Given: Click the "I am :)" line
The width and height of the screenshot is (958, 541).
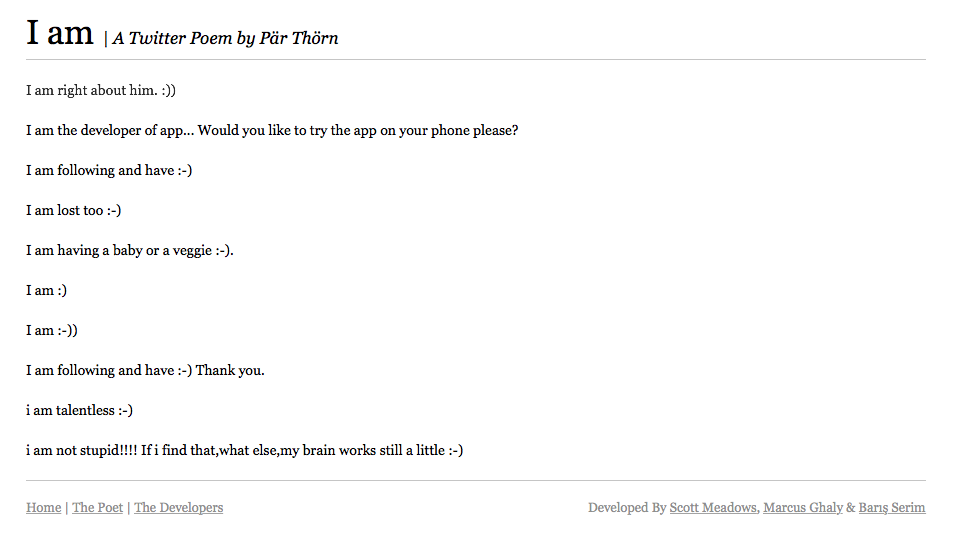Looking at the screenshot, I should [x=46, y=290].
